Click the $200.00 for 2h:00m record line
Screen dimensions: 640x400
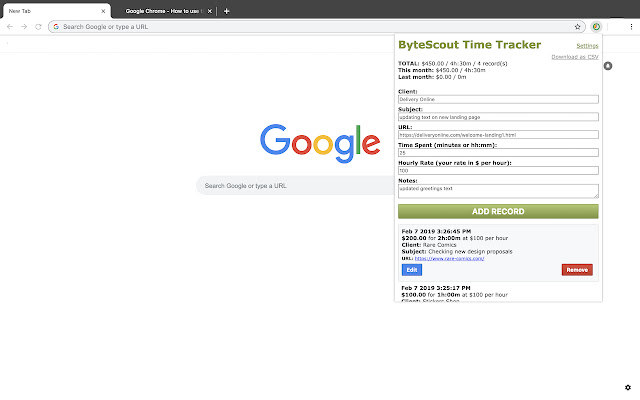tap(455, 238)
